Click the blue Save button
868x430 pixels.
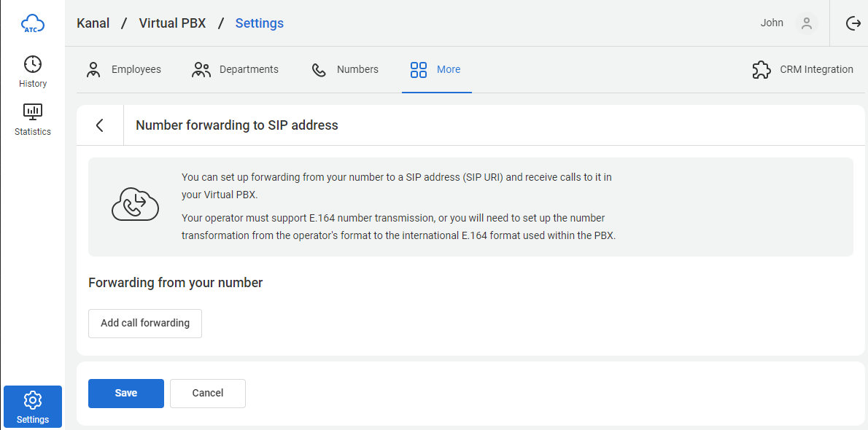point(126,394)
